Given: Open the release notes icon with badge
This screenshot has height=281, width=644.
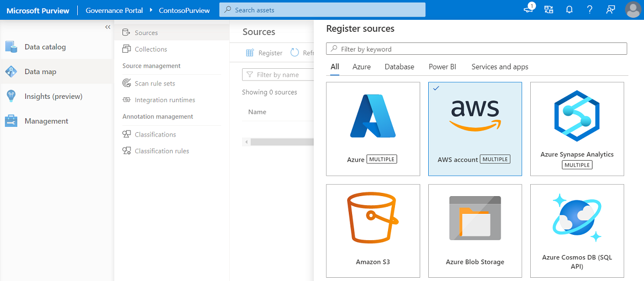Looking at the screenshot, I should [x=529, y=9].
